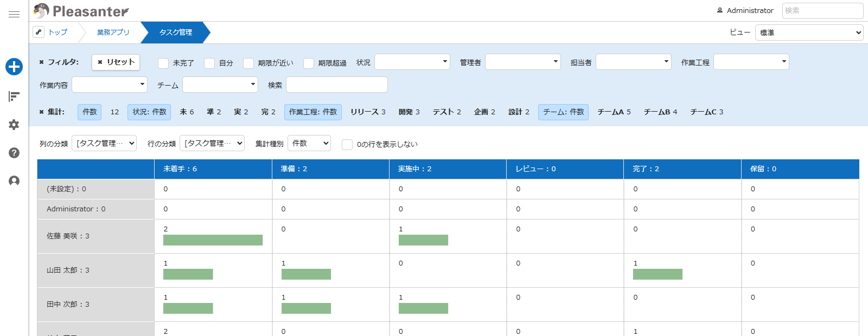Screen dimensions: 868x336
Task: Open the ビュー 標準 dropdown
Action: point(809,33)
